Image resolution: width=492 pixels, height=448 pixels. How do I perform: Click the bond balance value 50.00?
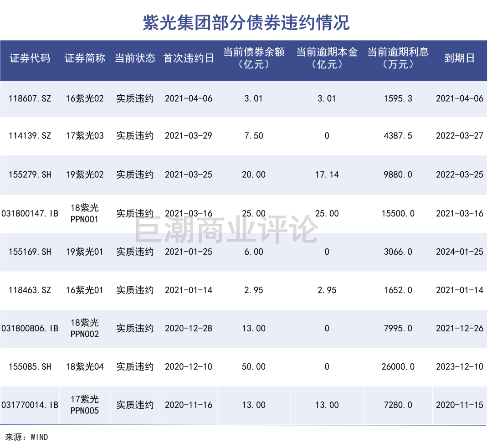coord(253,367)
